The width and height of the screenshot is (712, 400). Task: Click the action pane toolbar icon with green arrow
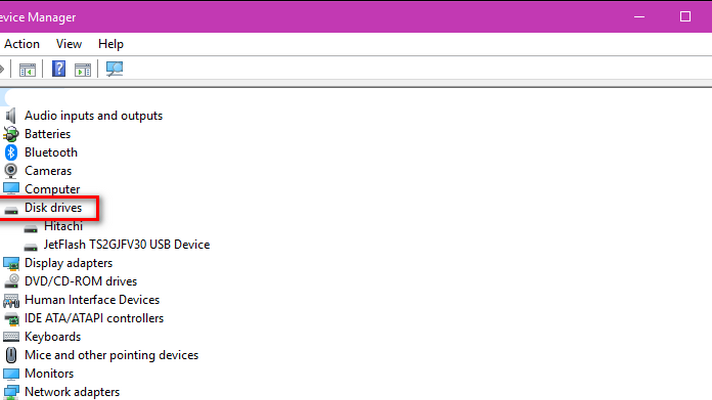point(83,70)
